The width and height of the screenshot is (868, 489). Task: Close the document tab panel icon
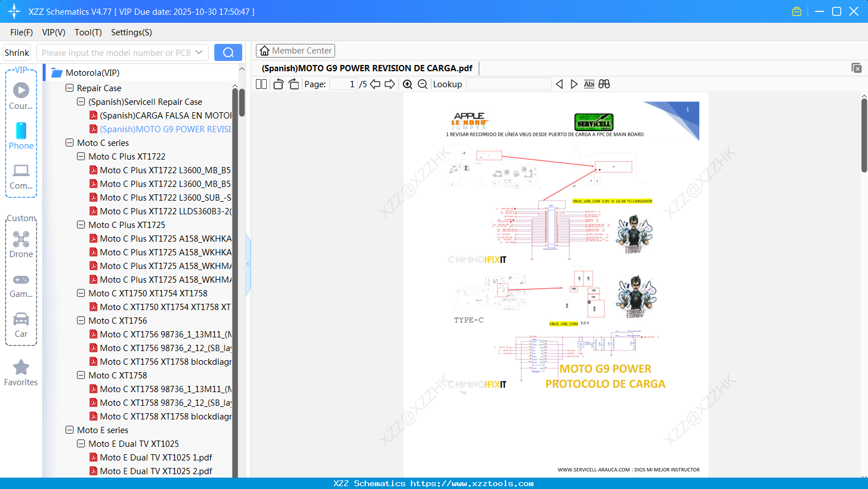857,68
